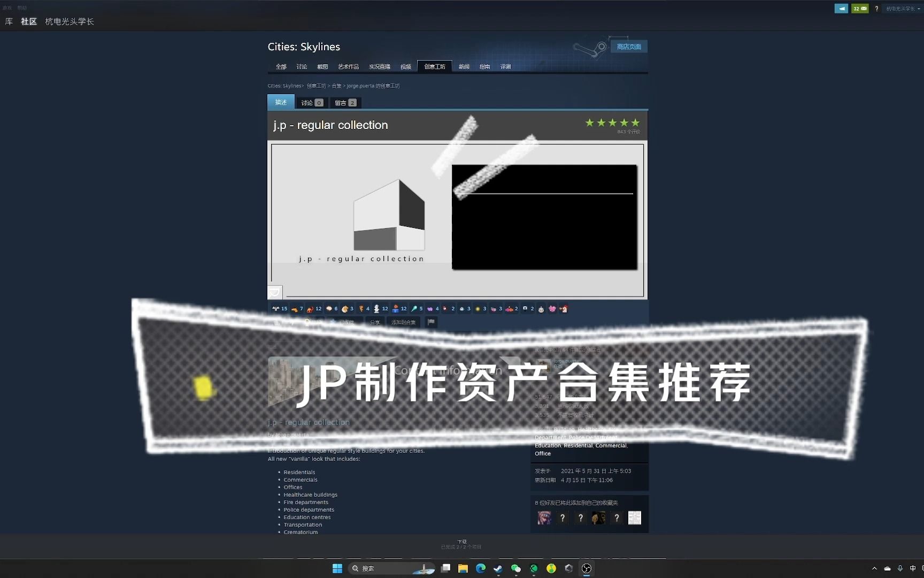This screenshot has height=578, width=924.
Task: Switch to the 指南 guides tab
Action: pos(485,67)
